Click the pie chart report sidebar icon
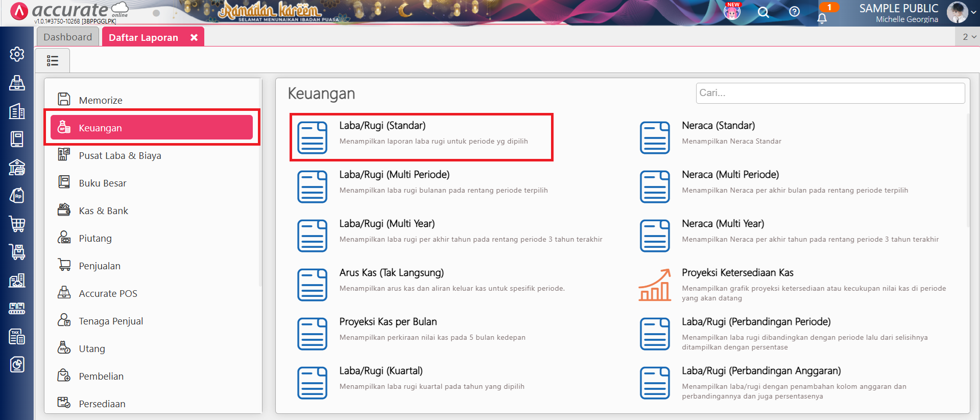The height and width of the screenshot is (420, 980). click(17, 365)
